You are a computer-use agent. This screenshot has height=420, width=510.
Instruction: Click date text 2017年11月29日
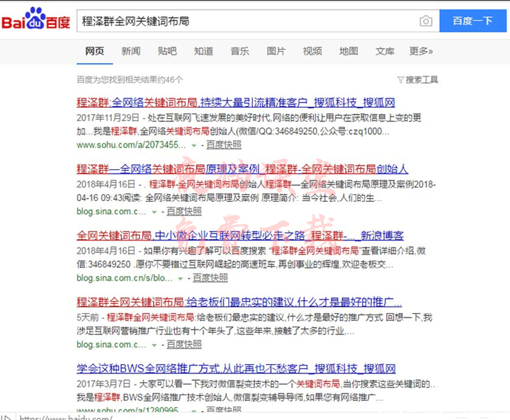(x=108, y=118)
